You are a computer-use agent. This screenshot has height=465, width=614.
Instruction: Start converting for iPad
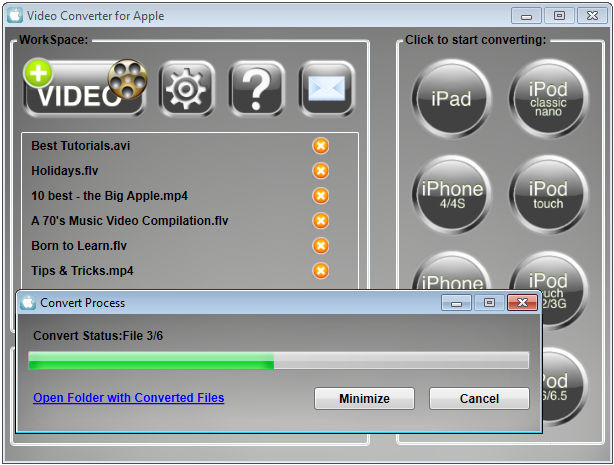click(x=451, y=98)
